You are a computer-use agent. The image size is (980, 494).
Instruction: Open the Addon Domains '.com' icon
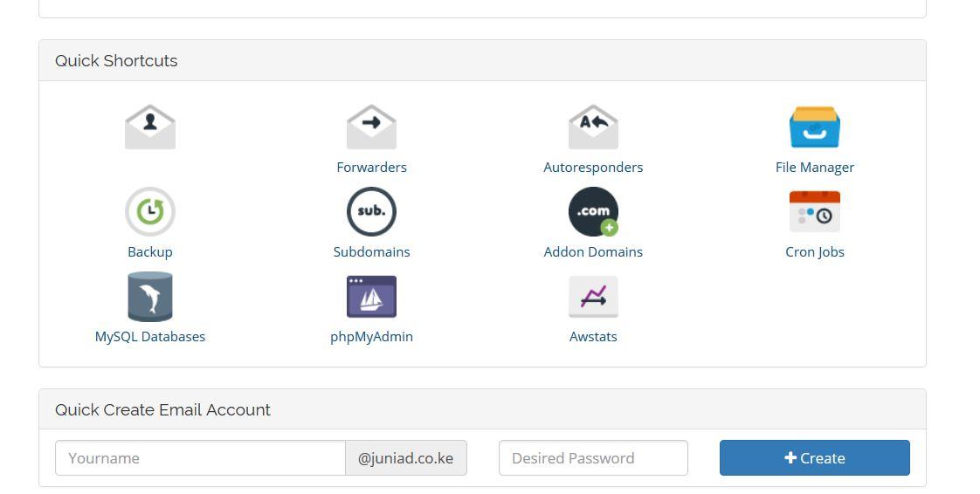pos(593,212)
